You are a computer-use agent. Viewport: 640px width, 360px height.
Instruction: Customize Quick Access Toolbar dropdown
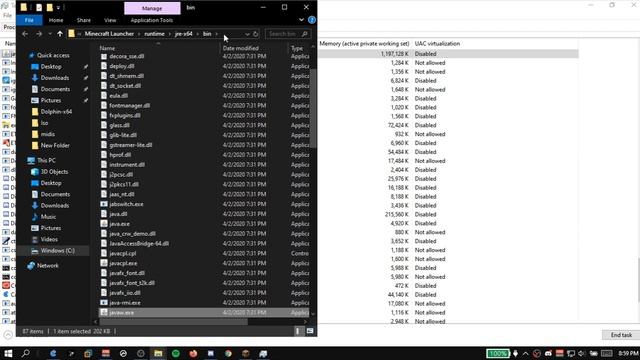tap(58, 7)
